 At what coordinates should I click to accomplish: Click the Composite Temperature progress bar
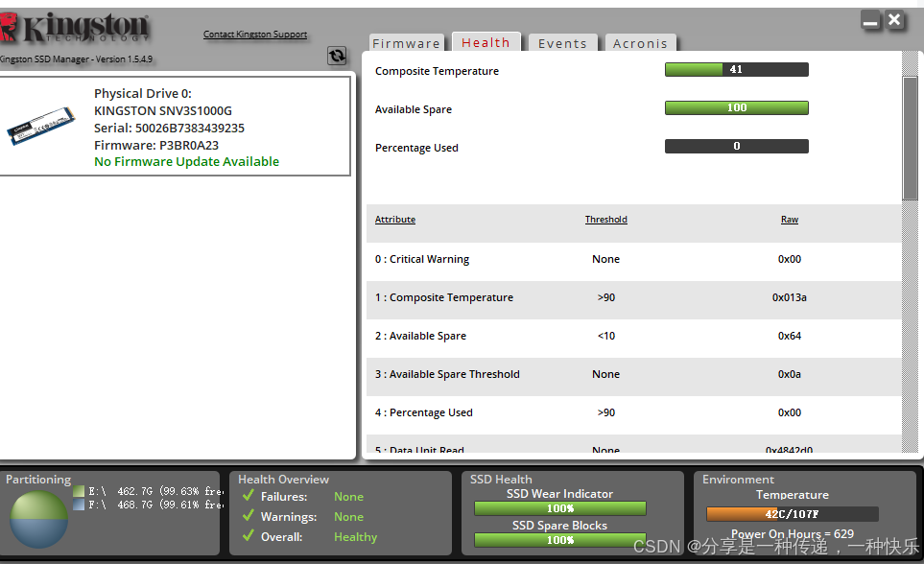737,70
